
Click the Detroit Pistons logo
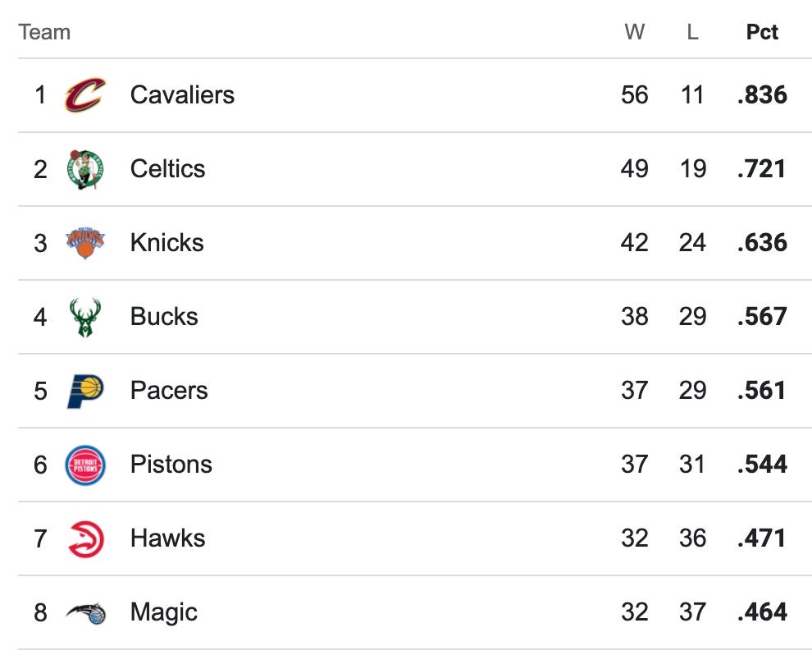[x=85, y=465]
